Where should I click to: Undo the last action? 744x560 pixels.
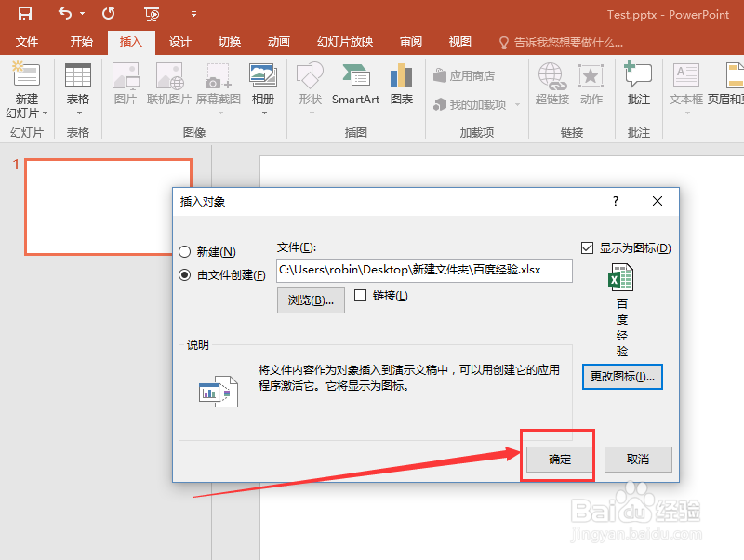tap(65, 14)
